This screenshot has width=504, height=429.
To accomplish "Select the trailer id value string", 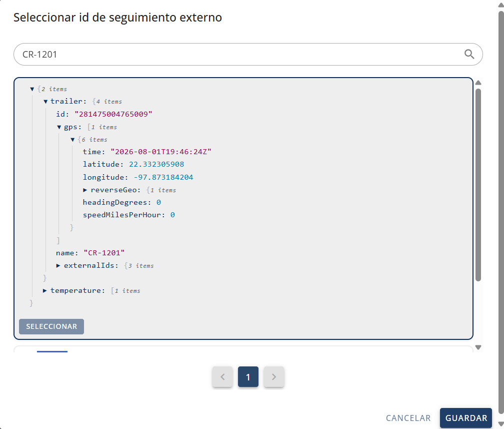I will pos(113,114).
